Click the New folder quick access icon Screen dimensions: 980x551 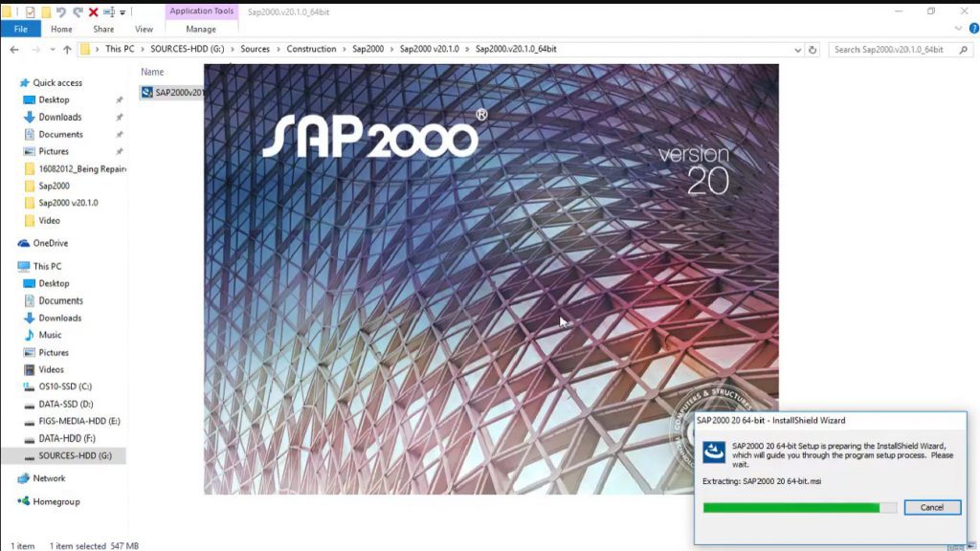[46, 12]
